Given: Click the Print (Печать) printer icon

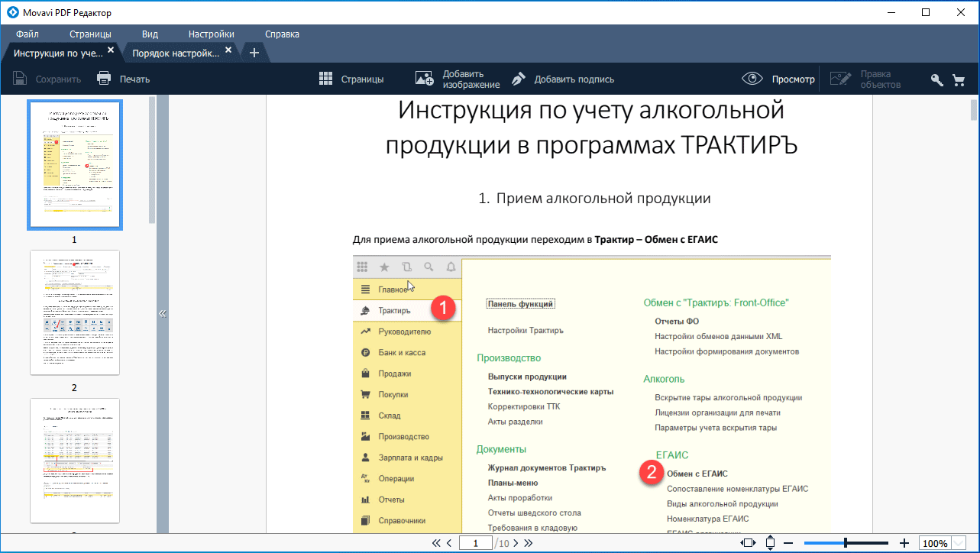Looking at the screenshot, I should point(105,79).
